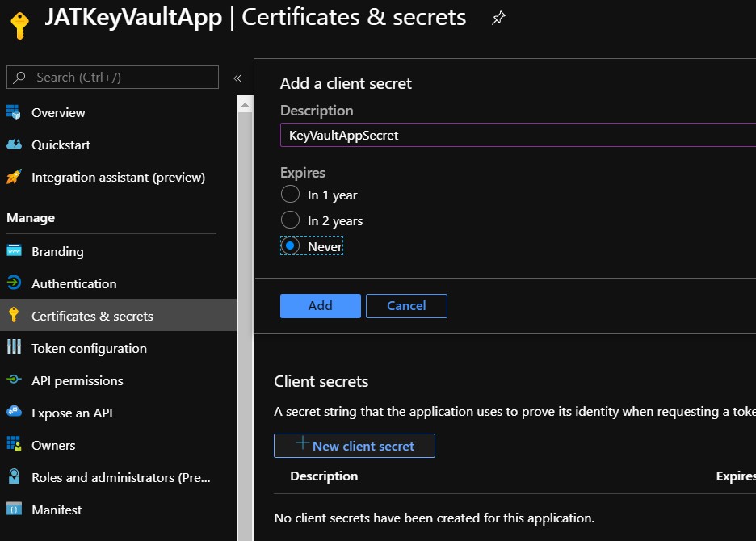Viewport: 756px width, 541px height.
Task: Click the Manifest icon
Action: (x=14, y=509)
